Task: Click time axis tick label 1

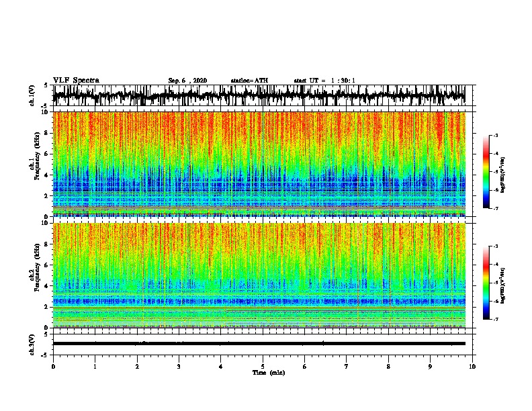Action: pyautogui.click(x=95, y=367)
